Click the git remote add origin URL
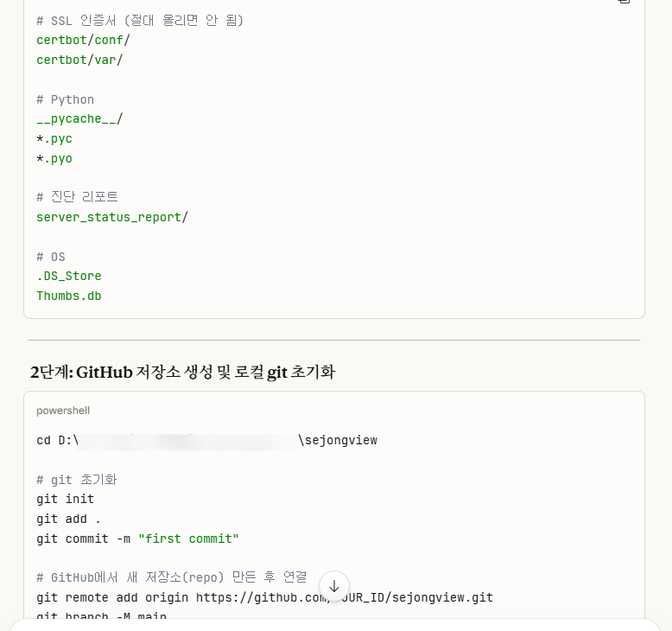Viewport: 672px width, 631px height. tap(344, 597)
